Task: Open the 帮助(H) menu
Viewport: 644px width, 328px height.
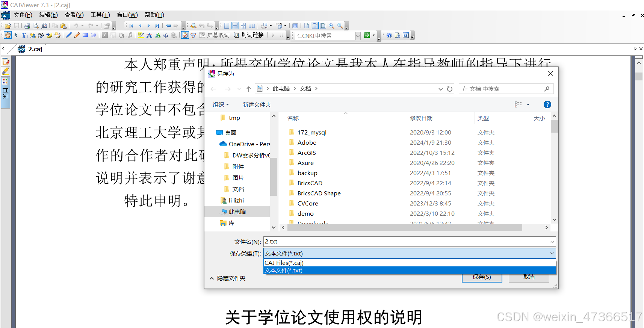Action: (x=154, y=15)
